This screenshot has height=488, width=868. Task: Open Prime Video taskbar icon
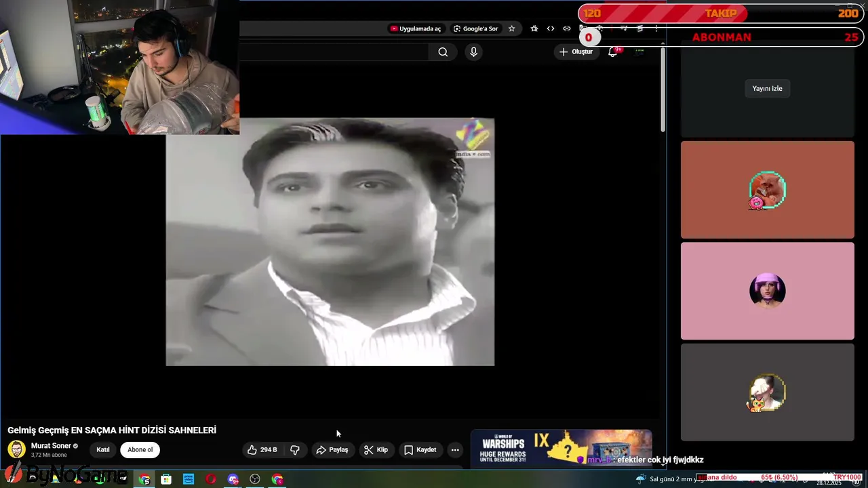click(x=189, y=479)
